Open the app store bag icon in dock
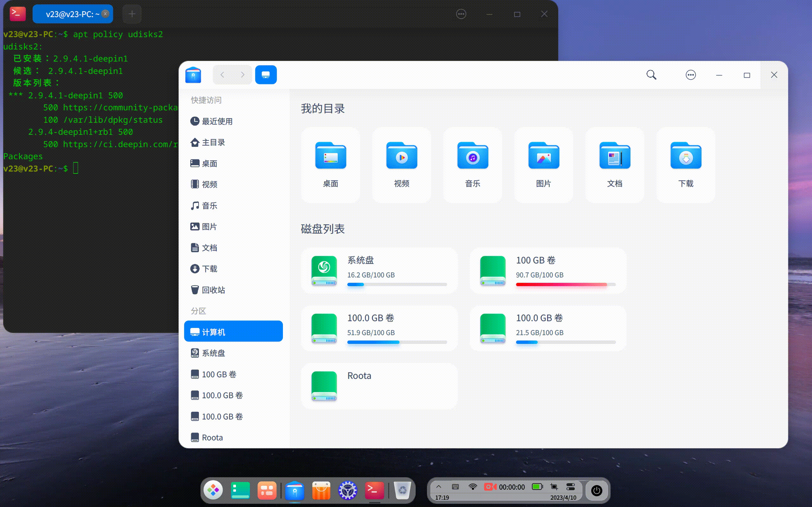Viewport: 812px width, 507px height. point(321,491)
